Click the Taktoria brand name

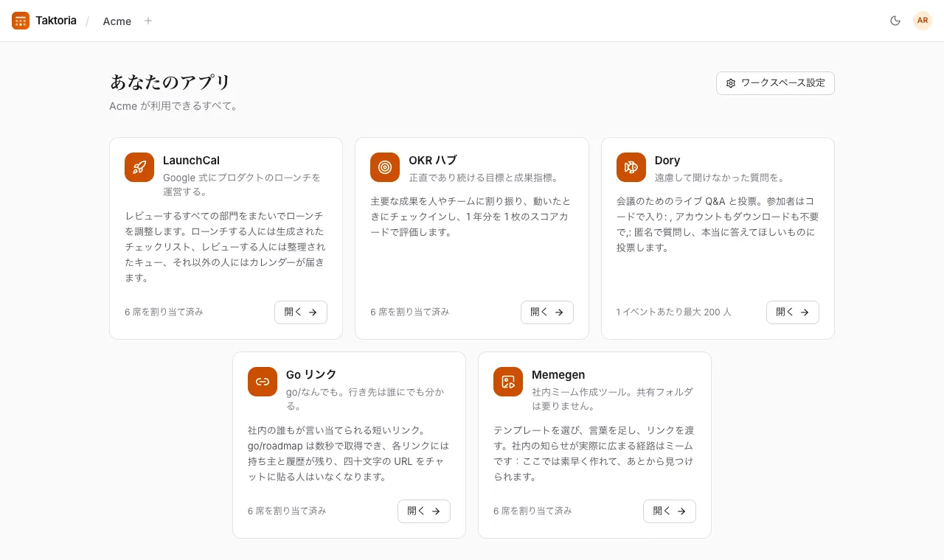(x=56, y=21)
